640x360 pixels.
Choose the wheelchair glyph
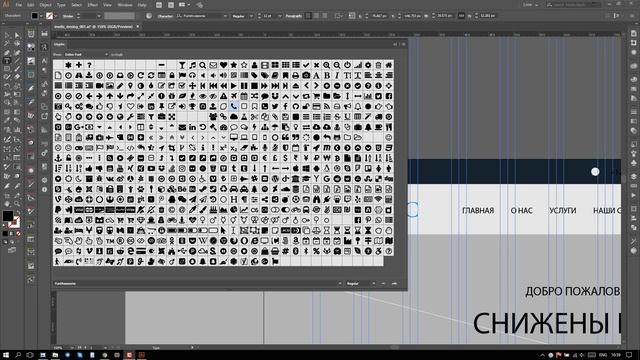[x=203, y=179]
